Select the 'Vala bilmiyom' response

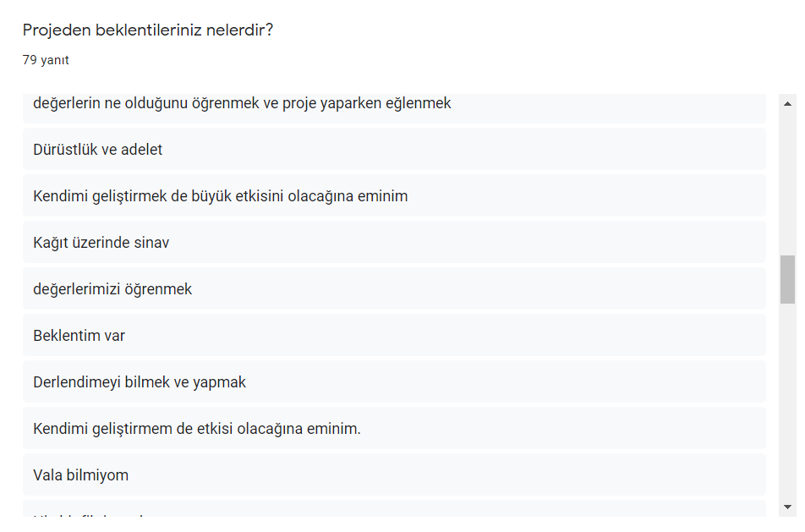(81, 475)
